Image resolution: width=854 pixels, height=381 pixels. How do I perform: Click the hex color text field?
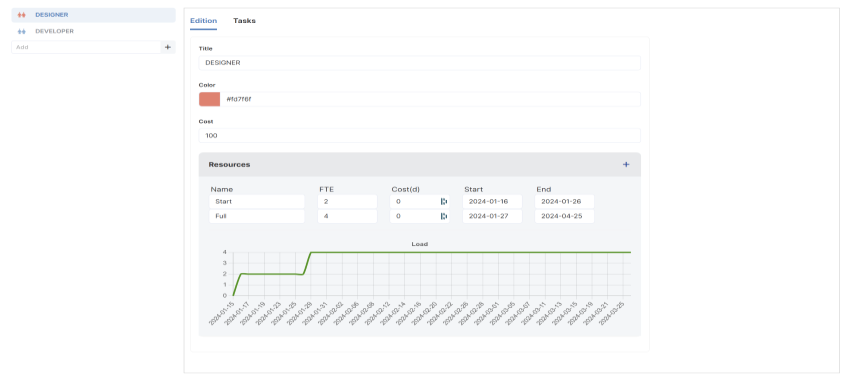pyautogui.click(x=430, y=99)
